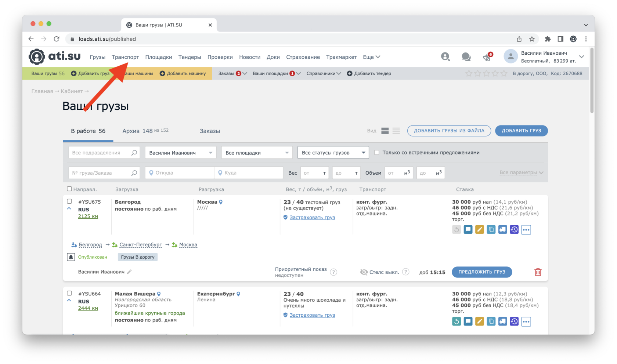The height and width of the screenshot is (364, 617).
Task: Open history clock icon for cargo #YSU675
Action: (514, 230)
